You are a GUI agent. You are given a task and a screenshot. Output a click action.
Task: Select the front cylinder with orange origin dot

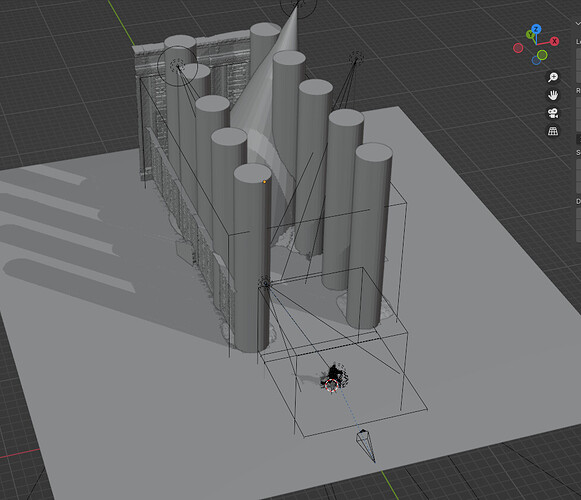pos(252,259)
